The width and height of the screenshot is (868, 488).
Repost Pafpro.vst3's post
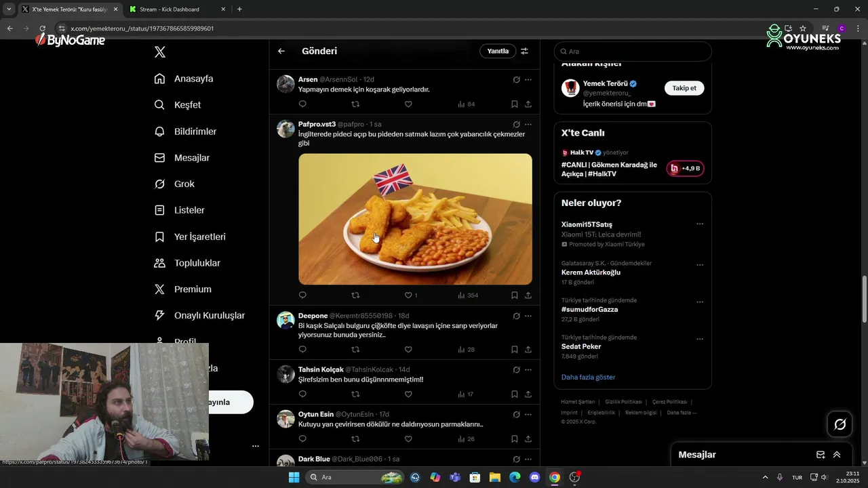coord(355,296)
